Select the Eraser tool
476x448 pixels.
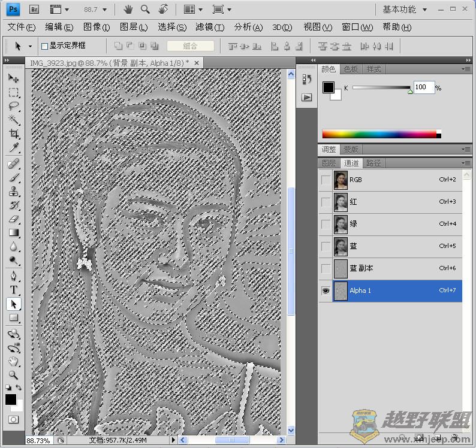tap(13, 219)
